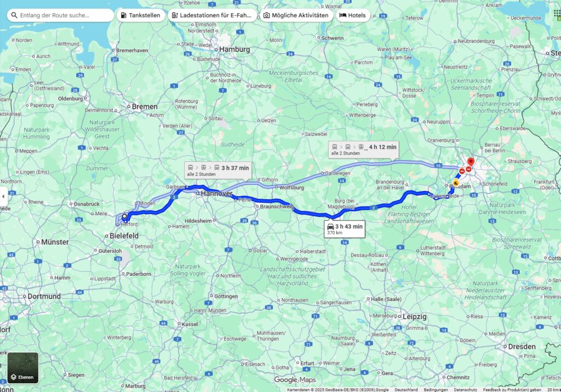Click Feedback zu Produkt(en) geben link

coord(512,389)
